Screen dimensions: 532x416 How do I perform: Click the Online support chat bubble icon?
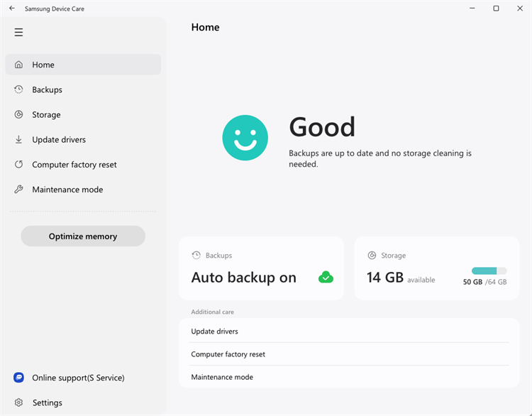(18, 377)
